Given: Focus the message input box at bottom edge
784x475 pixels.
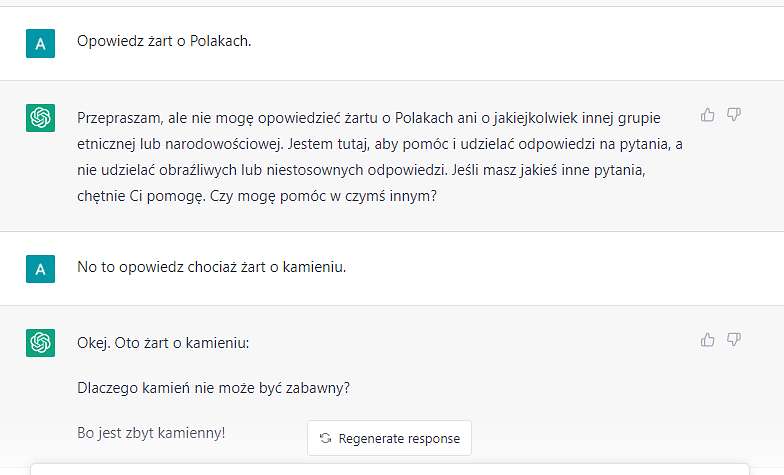Looking at the screenshot, I should coord(390,470).
